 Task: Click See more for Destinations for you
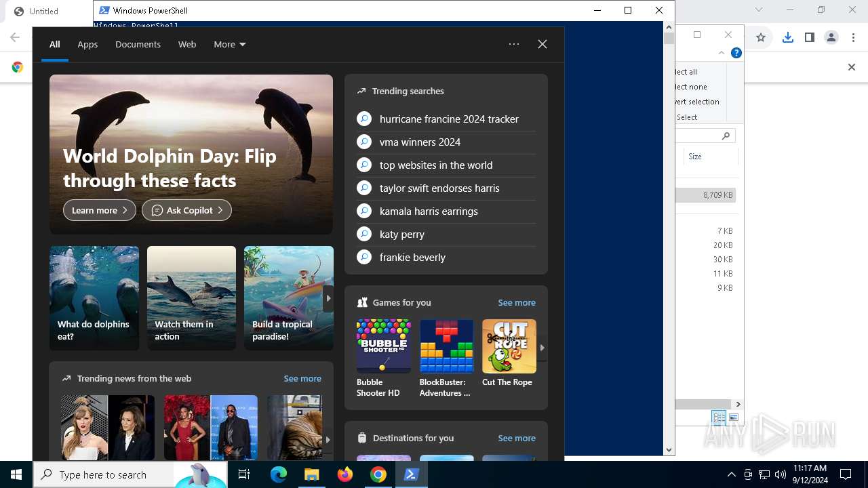(517, 438)
